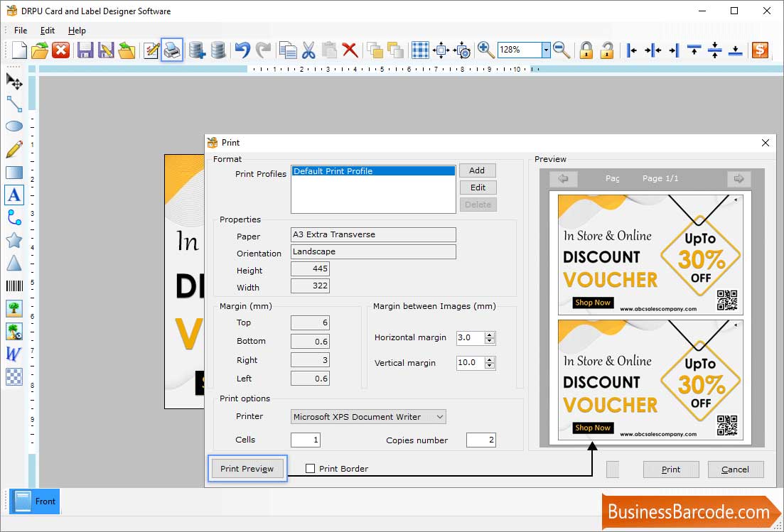Open the Printer dropdown list
784x532 pixels.
(368, 417)
